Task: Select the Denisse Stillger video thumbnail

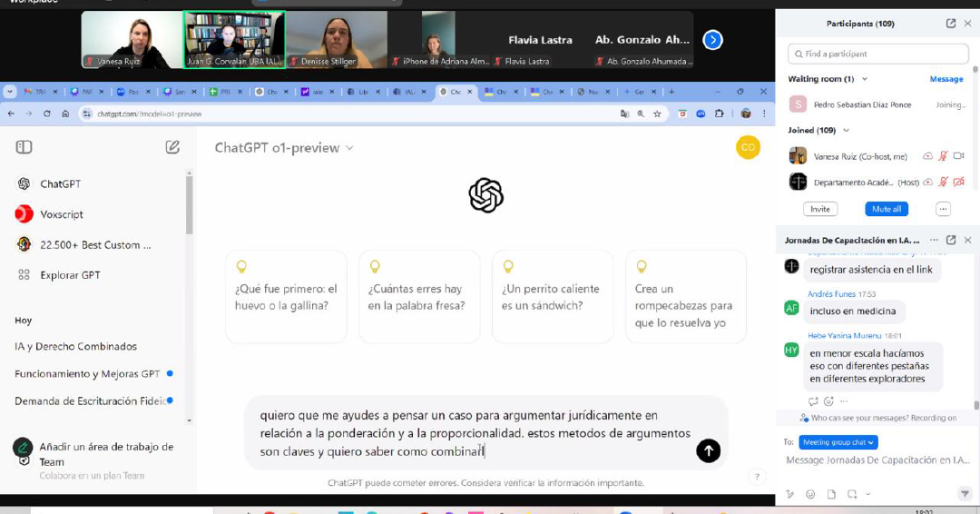Action: (x=337, y=39)
